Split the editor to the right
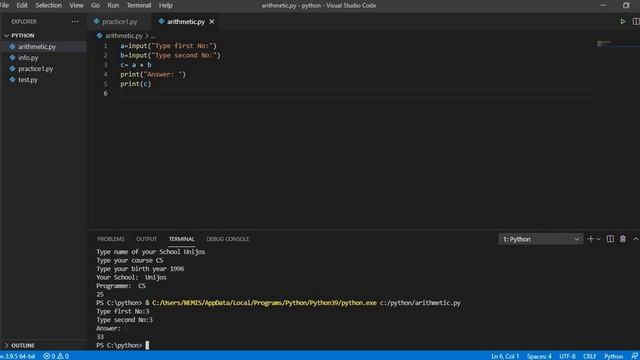 [636, 21]
